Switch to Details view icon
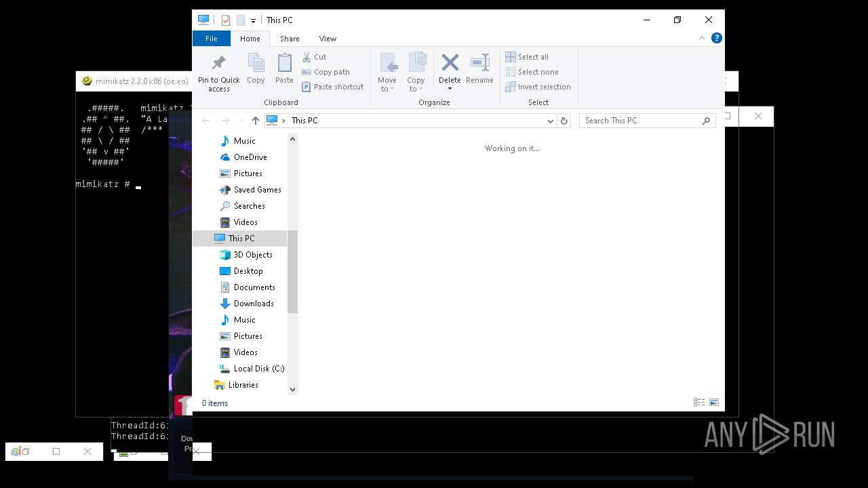 click(698, 403)
